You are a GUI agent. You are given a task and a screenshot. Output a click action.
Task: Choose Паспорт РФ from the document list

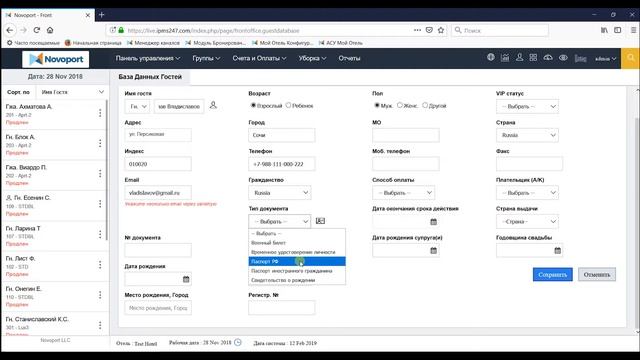(297, 261)
